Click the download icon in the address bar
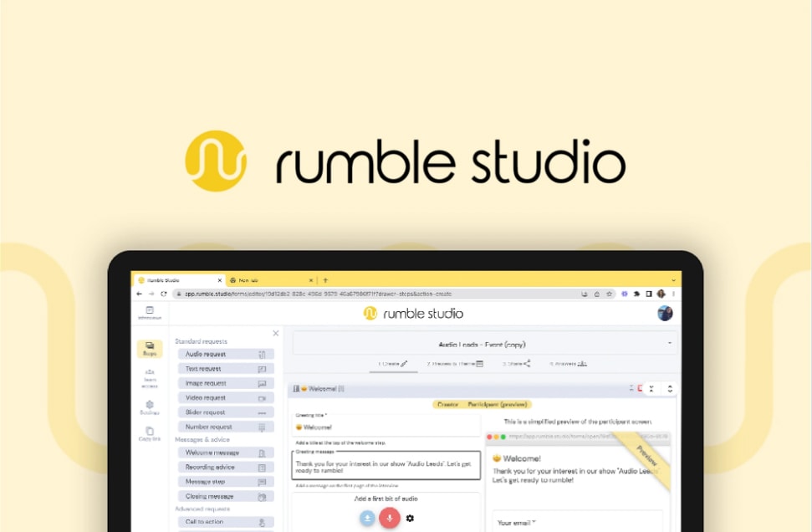The image size is (812, 532). [585, 294]
